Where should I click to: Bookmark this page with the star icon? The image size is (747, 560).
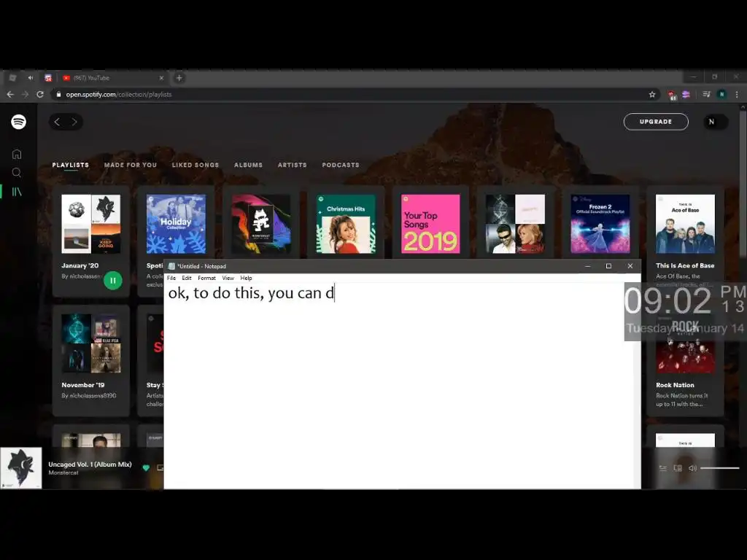652,94
